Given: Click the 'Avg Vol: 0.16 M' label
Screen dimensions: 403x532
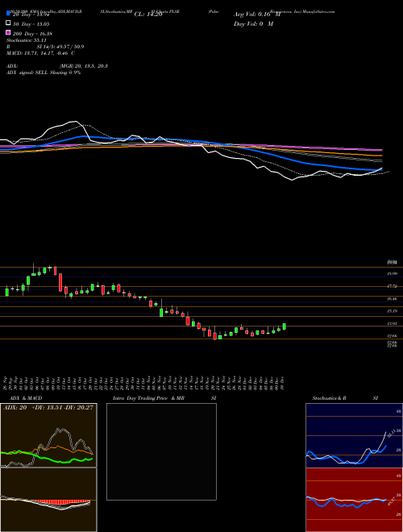Looking at the screenshot, I should tap(257, 15).
